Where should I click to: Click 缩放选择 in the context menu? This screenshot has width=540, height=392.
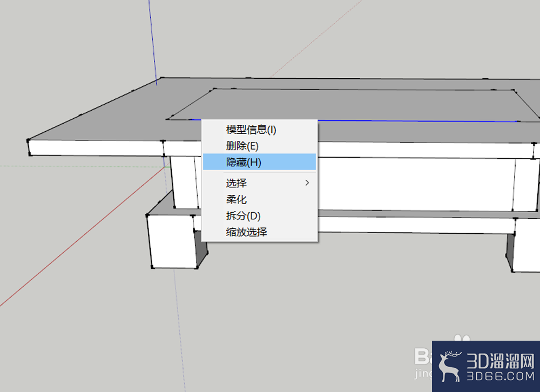[259, 232]
